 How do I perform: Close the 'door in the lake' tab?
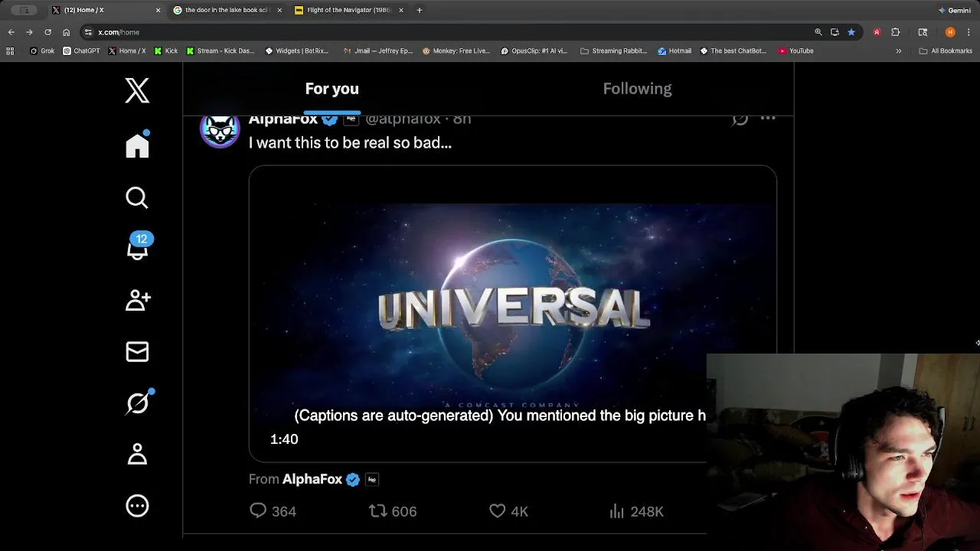tap(279, 10)
